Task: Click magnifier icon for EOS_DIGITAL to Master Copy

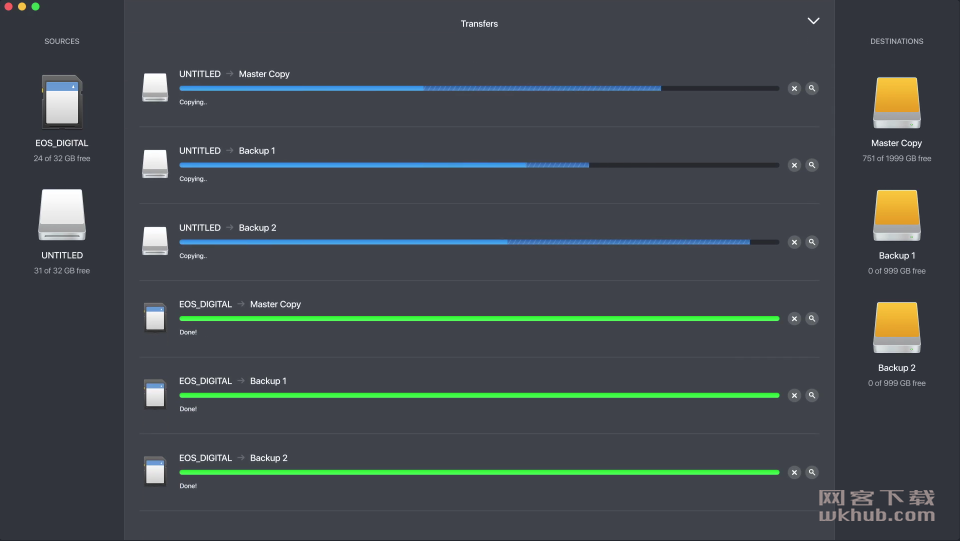Action: click(812, 319)
